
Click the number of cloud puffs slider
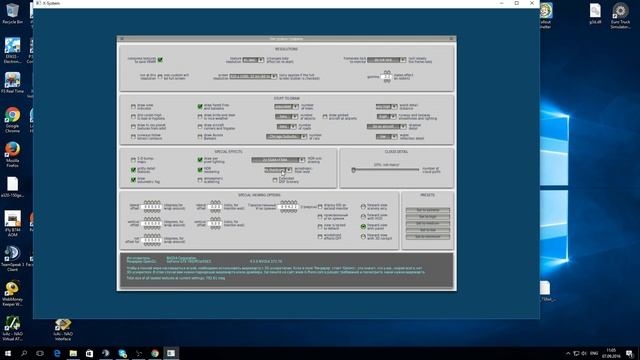click(x=386, y=170)
